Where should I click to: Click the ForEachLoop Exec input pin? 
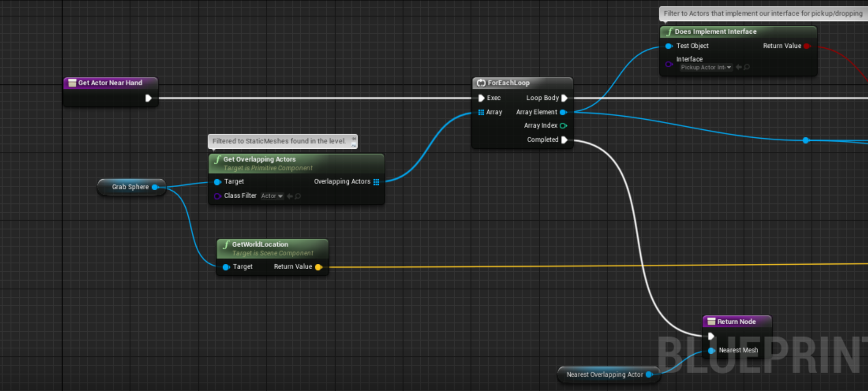[x=481, y=98]
